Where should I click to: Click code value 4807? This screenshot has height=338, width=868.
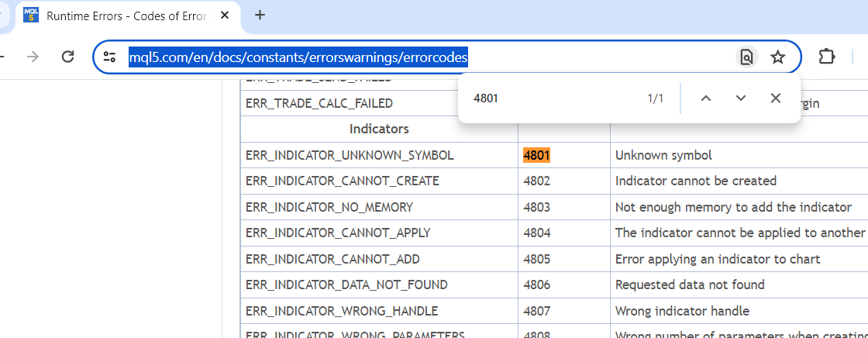click(x=537, y=311)
